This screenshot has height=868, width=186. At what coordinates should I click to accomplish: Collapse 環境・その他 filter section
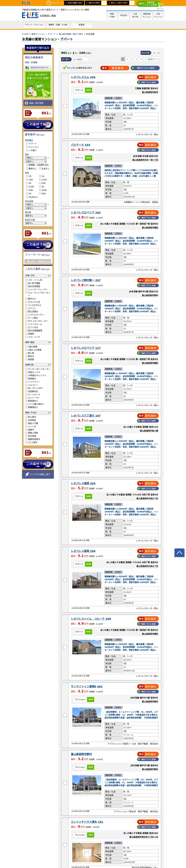click(38, 412)
